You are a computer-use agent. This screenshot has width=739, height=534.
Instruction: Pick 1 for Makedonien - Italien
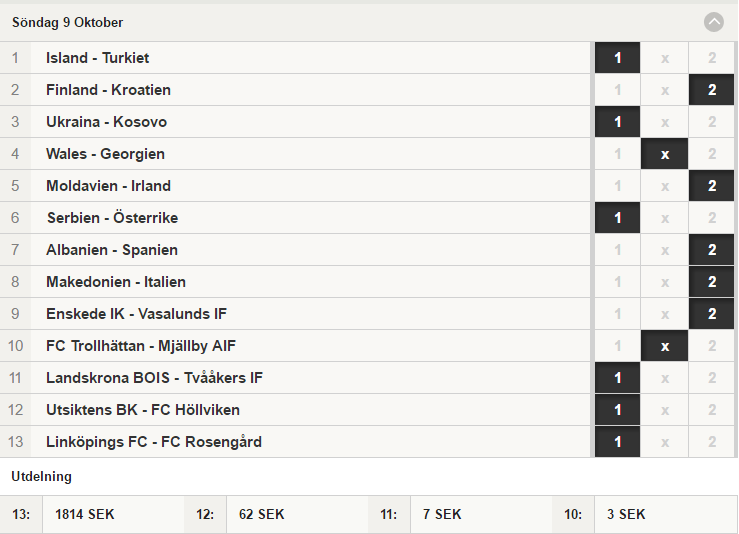tap(617, 282)
